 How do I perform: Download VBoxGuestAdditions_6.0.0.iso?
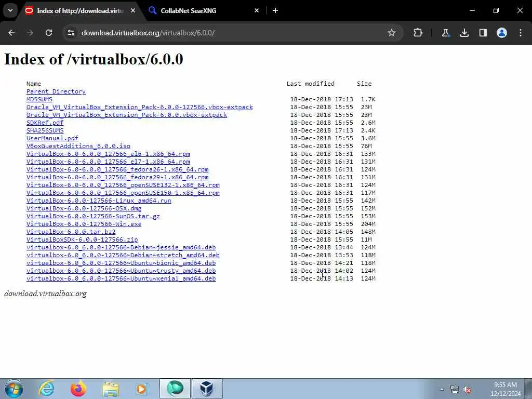coord(78,146)
